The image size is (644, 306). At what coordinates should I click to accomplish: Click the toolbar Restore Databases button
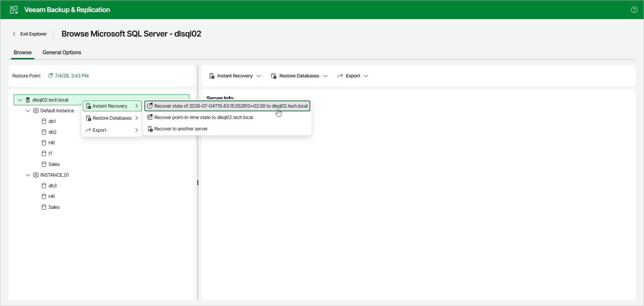[299, 76]
